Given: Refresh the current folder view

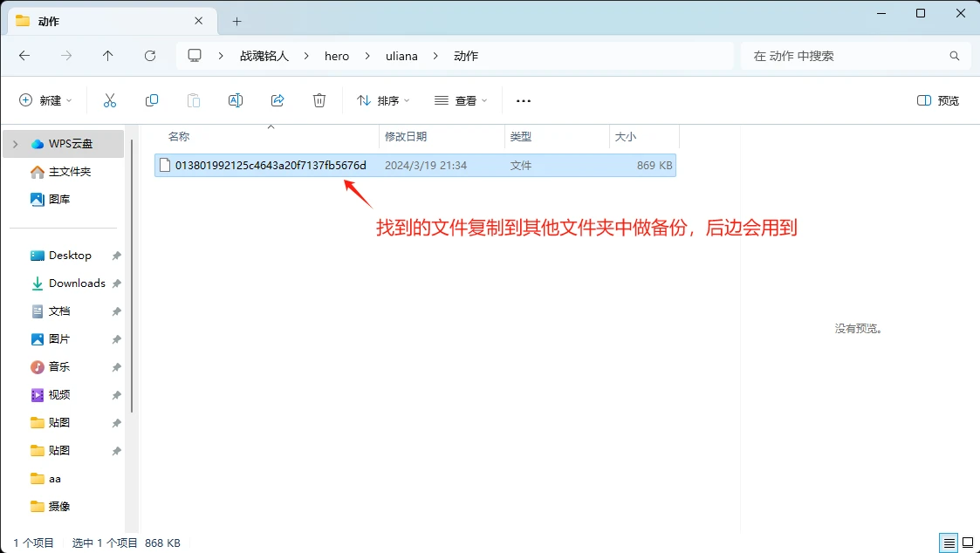Looking at the screenshot, I should click(x=150, y=56).
